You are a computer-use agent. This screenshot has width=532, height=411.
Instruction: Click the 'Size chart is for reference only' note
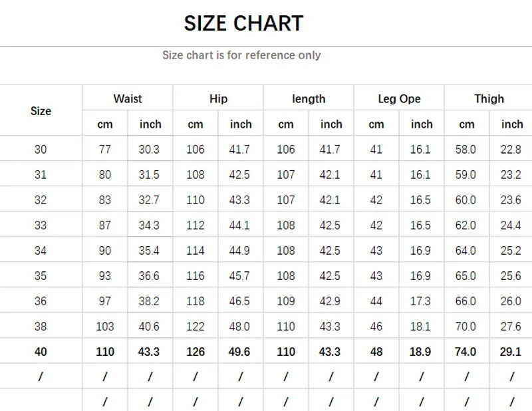coord(241,55)
